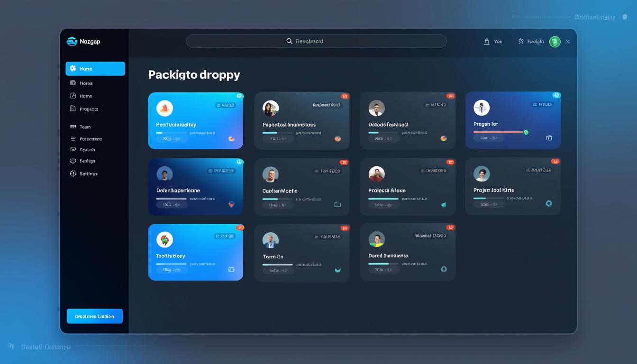The width and height of the screenshot is (637, 364).
Task: Click gear icon on Projen Joel Kirte card
Action: pyautogui.click(x=549, y=203)
